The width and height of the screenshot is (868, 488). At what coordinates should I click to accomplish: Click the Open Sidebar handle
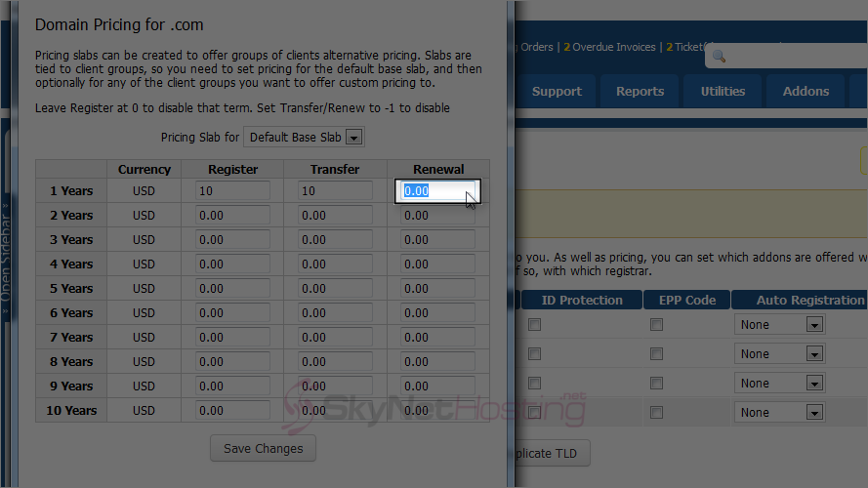point(6,260)
